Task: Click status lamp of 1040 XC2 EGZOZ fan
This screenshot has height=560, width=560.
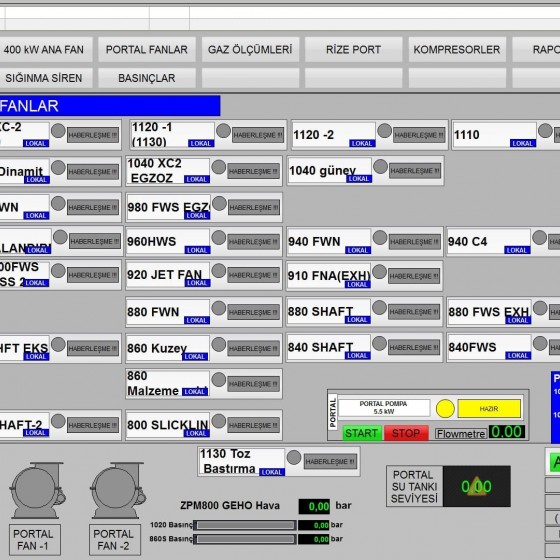Action: (x=219, y=167)
